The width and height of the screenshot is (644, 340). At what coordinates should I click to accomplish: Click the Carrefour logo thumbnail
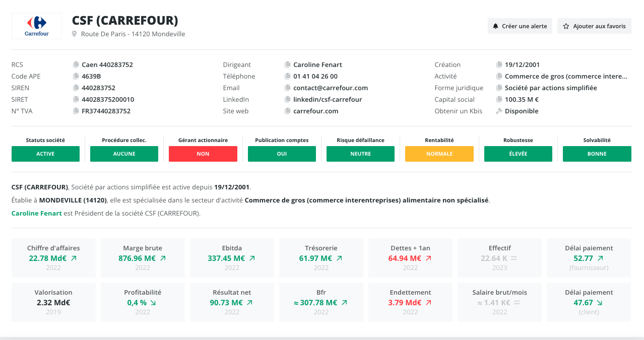click(x=37, y=26)
